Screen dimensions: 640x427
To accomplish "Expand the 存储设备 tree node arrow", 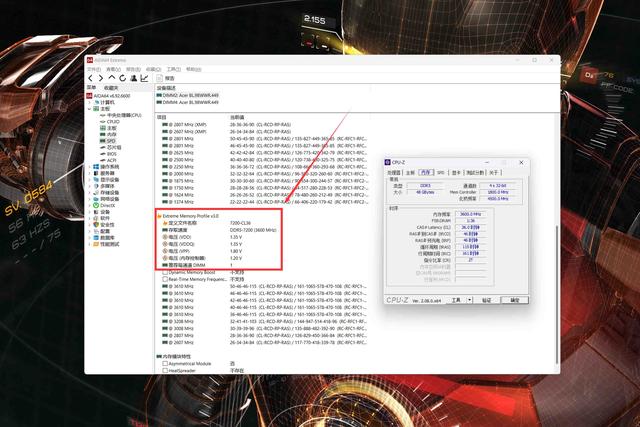I will click(89, 193).
